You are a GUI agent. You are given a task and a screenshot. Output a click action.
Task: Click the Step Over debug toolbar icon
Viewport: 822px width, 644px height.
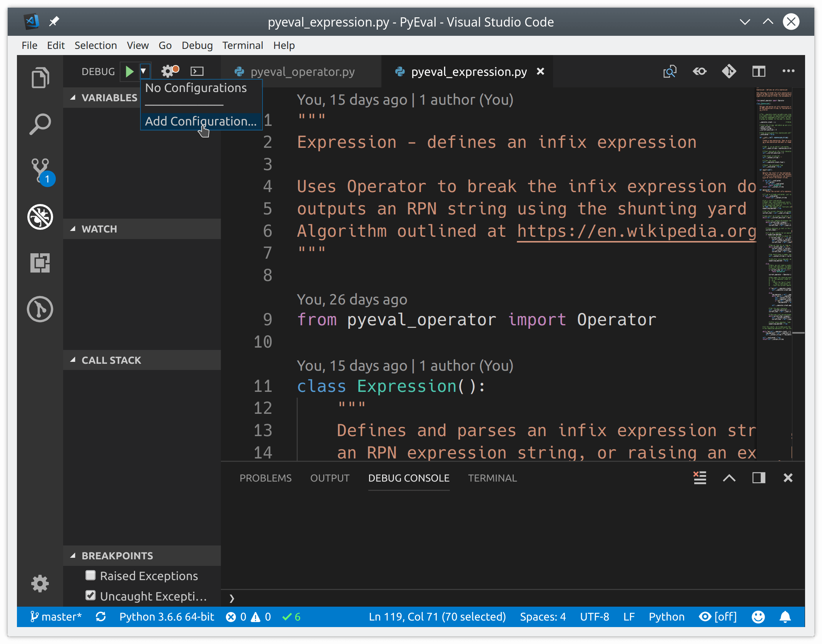pos(198,72)
